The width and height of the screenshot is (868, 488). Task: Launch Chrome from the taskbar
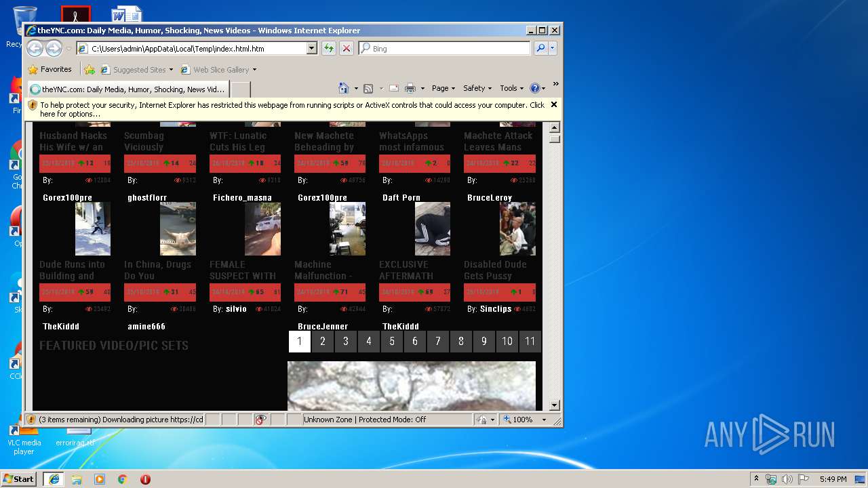point(122,479)
